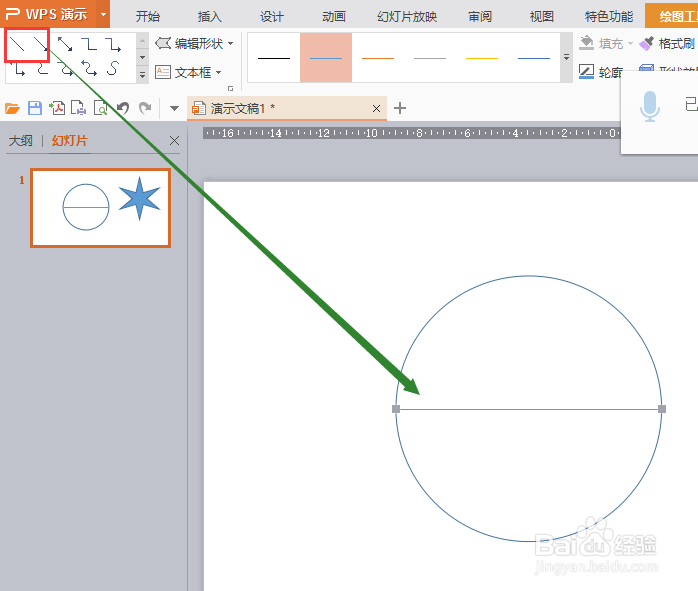Image resolution: width=698 pixels, height=591 pixels.
Task: Click the microphone icon
Action: [x=649, y=106]
